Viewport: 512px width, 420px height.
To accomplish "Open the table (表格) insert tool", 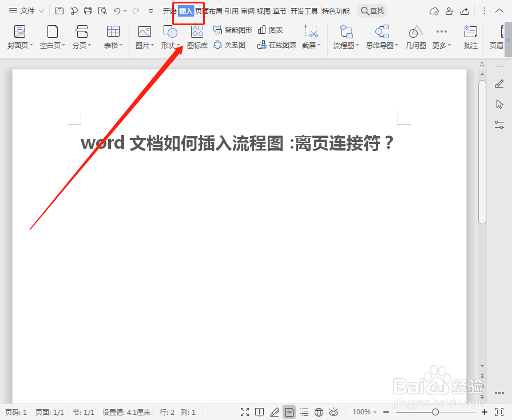I will click(x=113, y=37).
